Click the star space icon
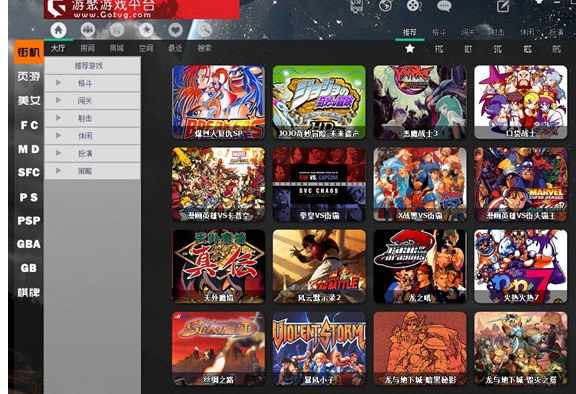 (x=146, y=30)
